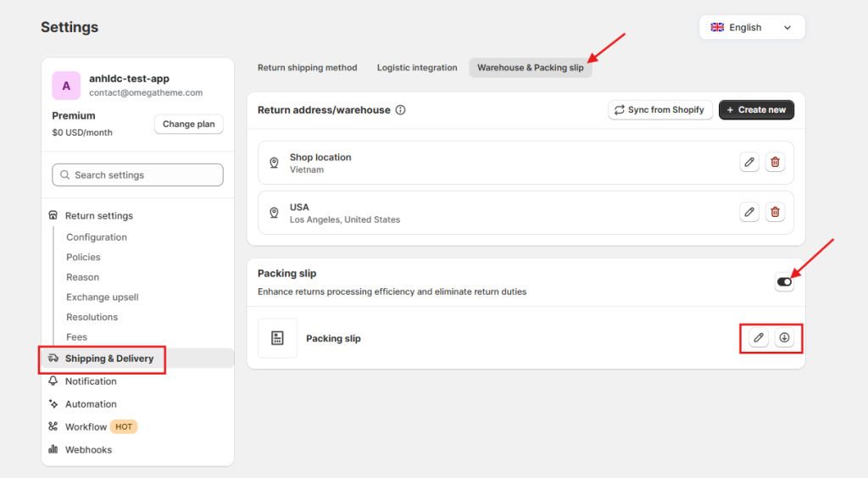Click Create new warehouse button
Image resolution: width=868 pixels, height=478 pixels.
756,109
